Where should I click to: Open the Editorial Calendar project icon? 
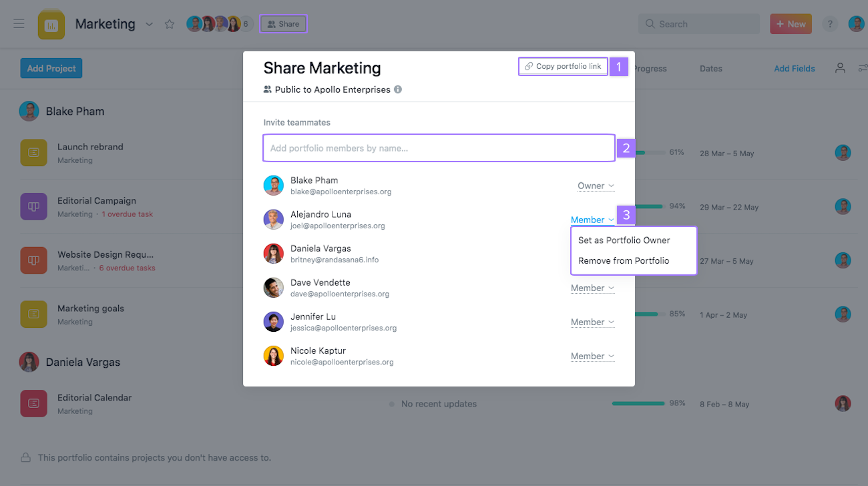pyautogui.click(x=33, y=403)
